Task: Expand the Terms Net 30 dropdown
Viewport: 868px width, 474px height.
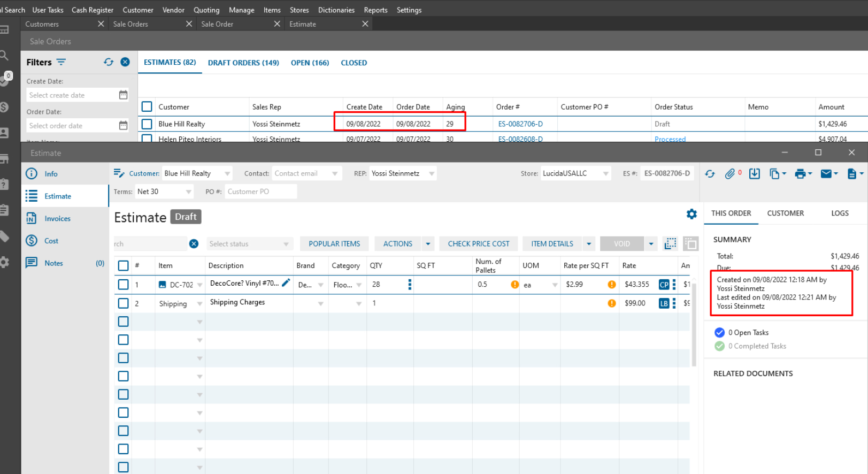Action: click(x=188, y=192)
